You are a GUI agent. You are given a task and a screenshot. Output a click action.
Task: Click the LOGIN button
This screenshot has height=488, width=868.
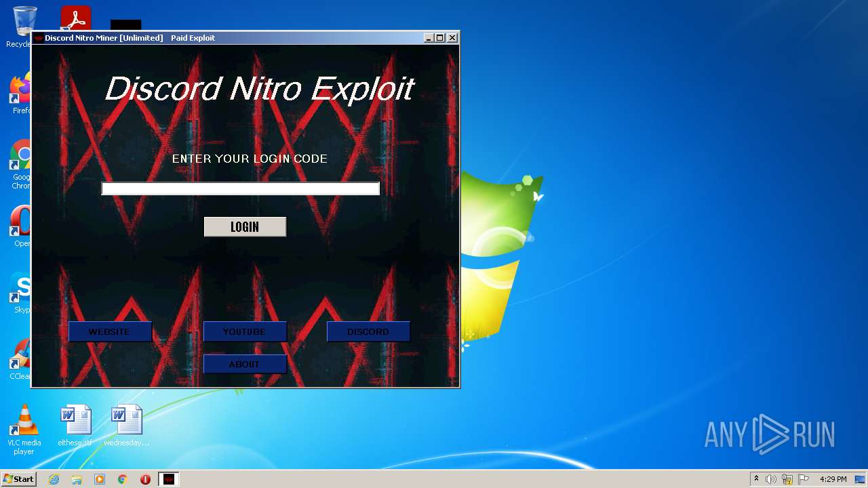[245, 227]
